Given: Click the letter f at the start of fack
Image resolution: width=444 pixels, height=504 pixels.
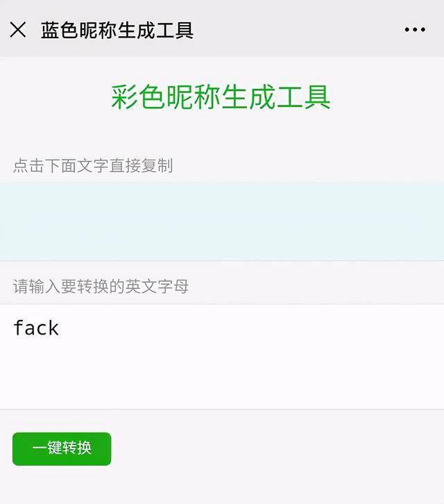Looking at the screenshot, I should [x=17, y=328].
